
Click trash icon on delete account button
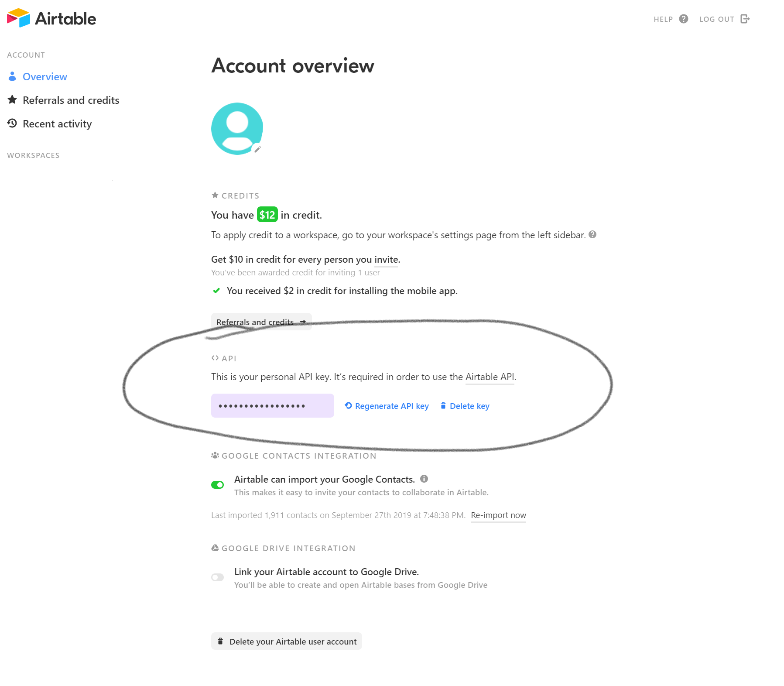220,641
